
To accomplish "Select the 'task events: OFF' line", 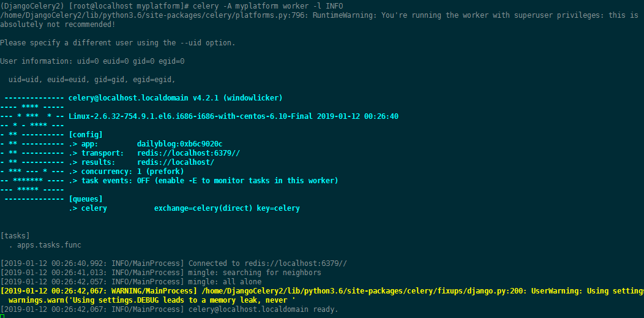I will point(203,181).
